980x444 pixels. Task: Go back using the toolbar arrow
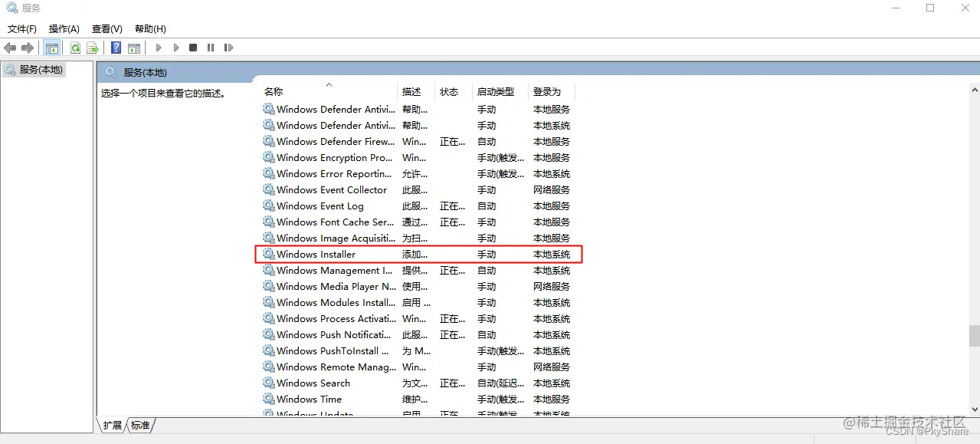pyautogui.click(x=10, y=48)
